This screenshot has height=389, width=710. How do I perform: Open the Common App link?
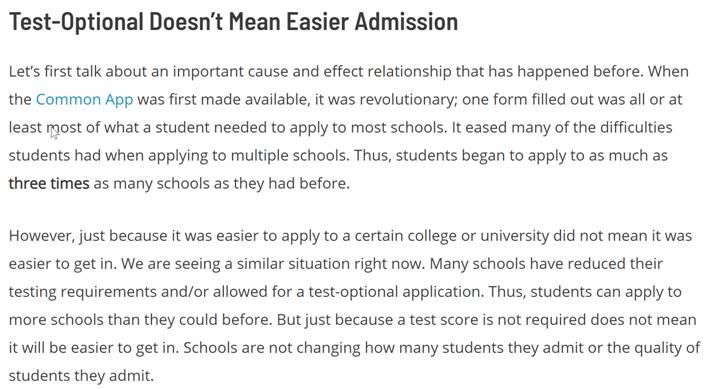tap(84, 100)
